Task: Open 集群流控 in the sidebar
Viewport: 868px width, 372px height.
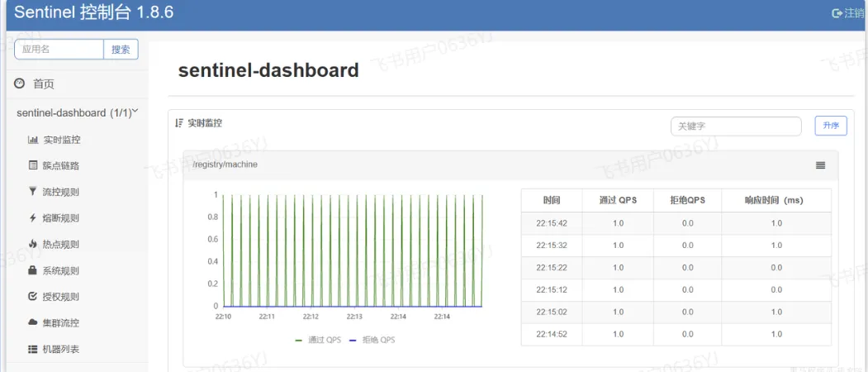Action: 61,322
